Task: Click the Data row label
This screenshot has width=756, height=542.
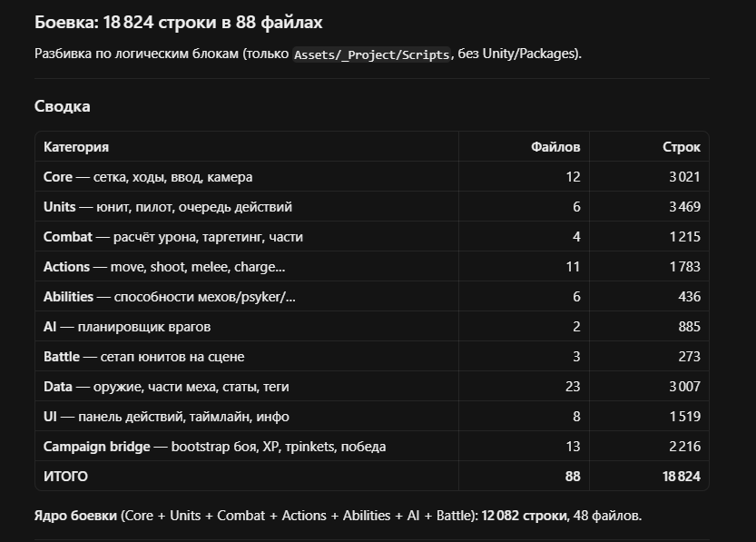Action: click(x=166, y=386)
